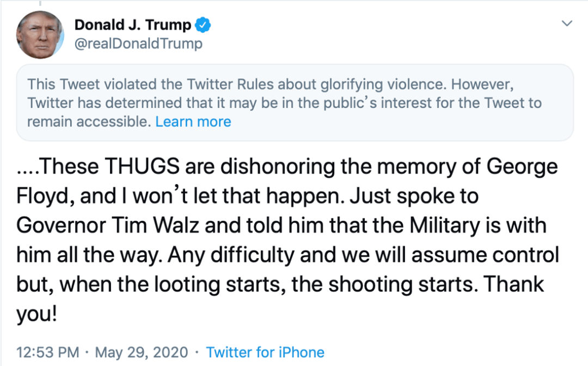The height and width of the screenshot is (366, 588).
Task: Click the word 'you!' ending the tweet
Action: pyautogui.click(x=37, y=314)
